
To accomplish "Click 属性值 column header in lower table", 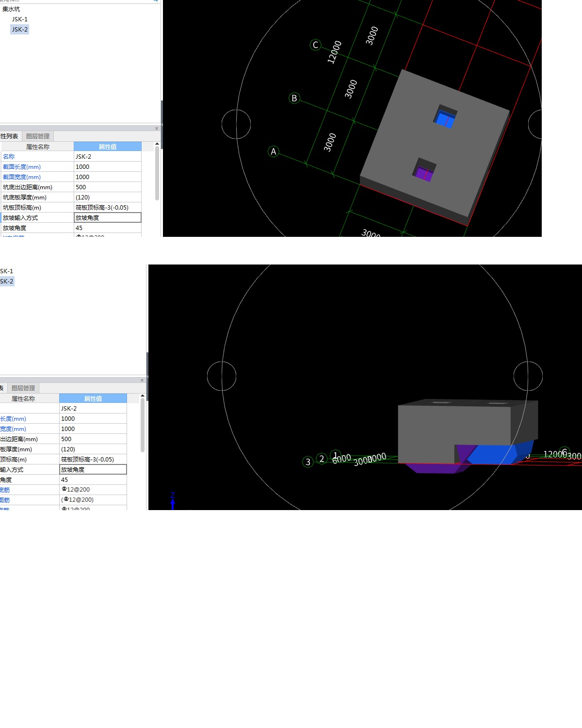I will click(x=93, y=398).
